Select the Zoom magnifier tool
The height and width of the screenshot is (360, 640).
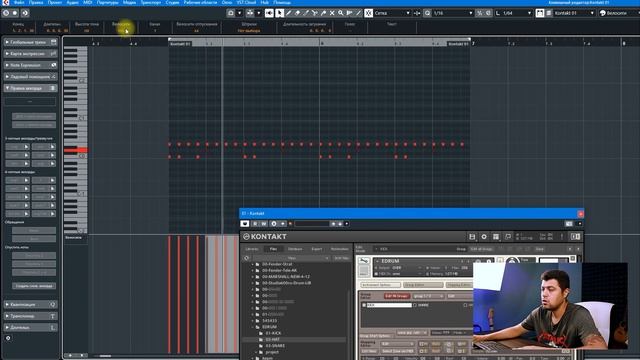point(340,13)
